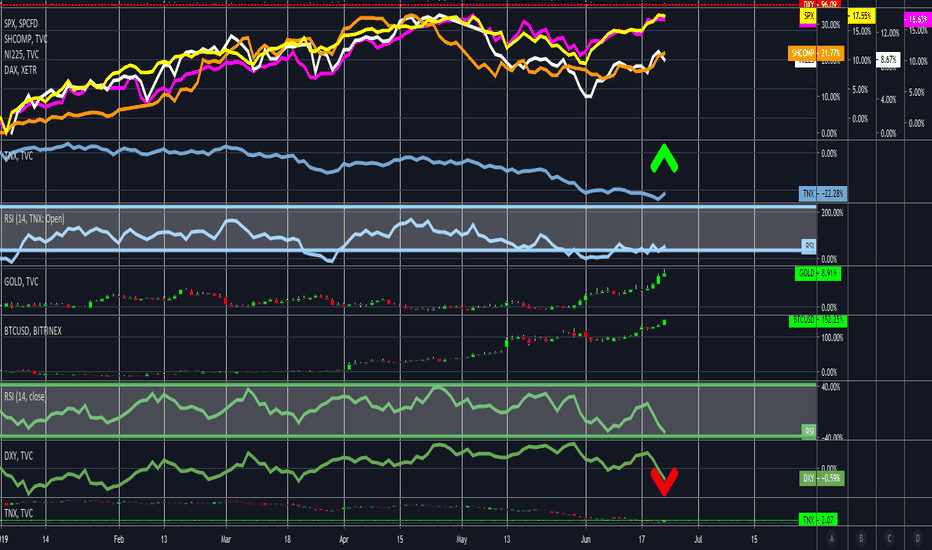Click the orange SHCOMP 21.77% tag
The width and height of the screenshot is (932, 550).
click(816, 54)
